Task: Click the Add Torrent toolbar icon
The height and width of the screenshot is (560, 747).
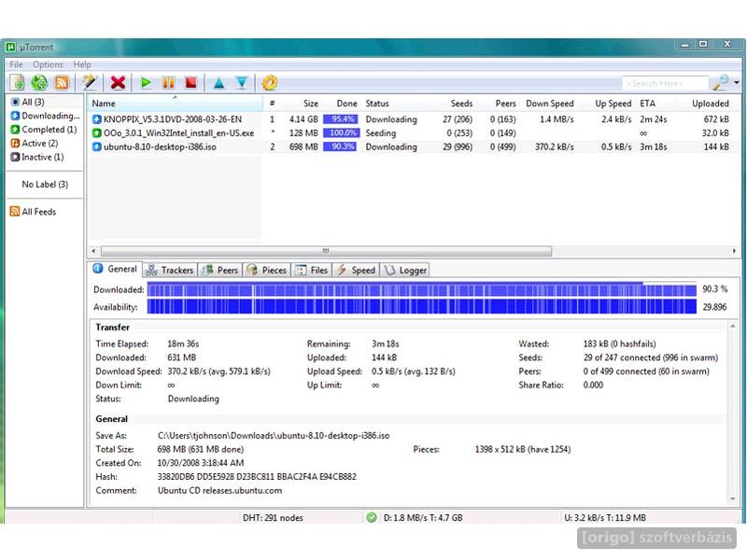Action: pyautogui.click(x=18, y=83)
